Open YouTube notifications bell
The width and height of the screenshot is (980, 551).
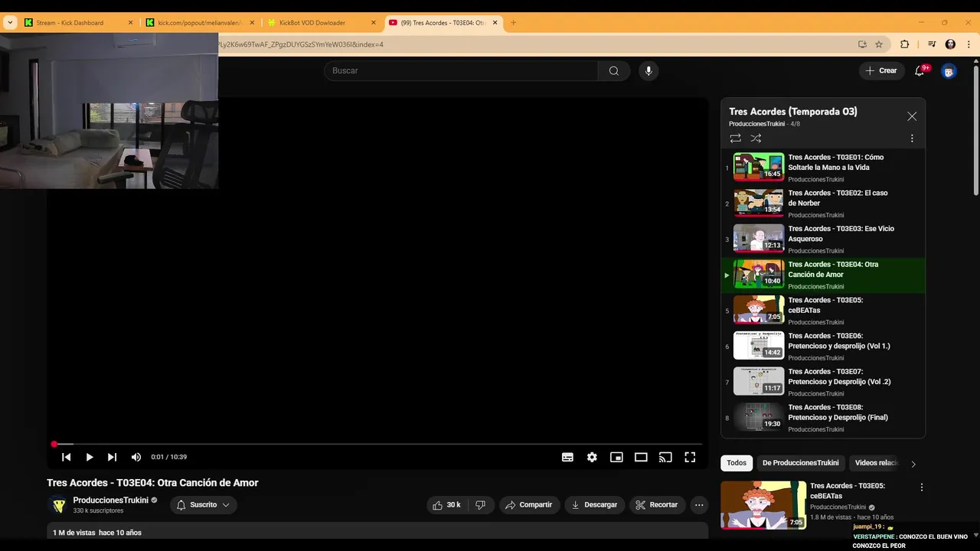point(920,70)
